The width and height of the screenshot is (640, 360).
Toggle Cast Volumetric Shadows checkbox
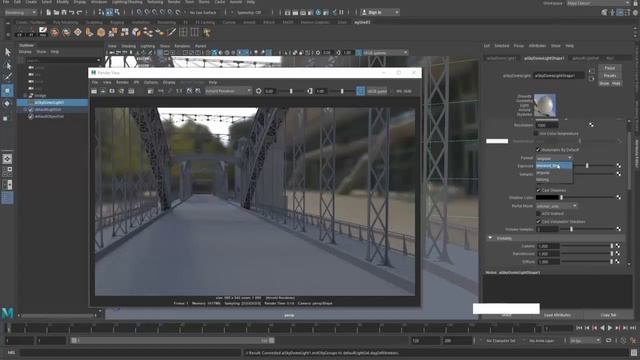[x=538, y=222]
